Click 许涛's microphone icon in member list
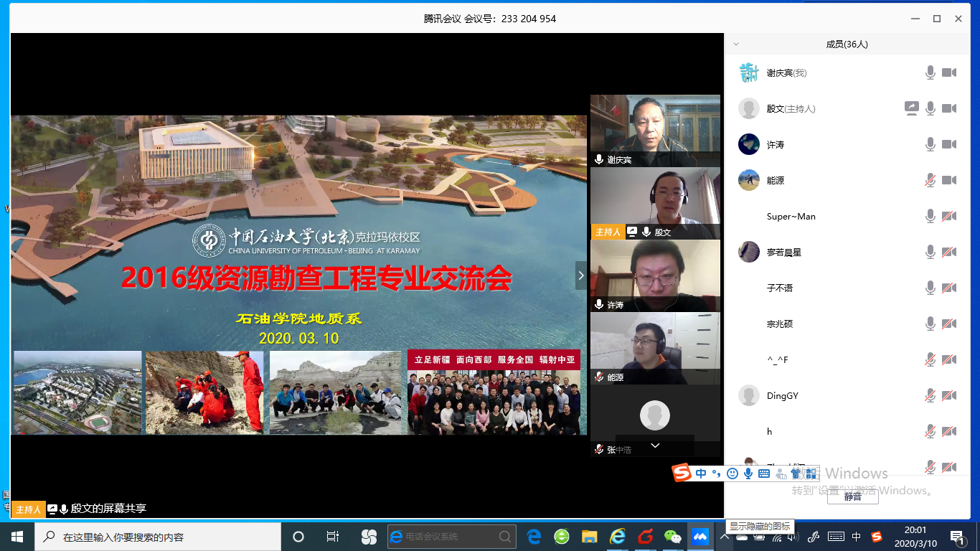This screenshot has height=551, width=980. pos(930,144)
